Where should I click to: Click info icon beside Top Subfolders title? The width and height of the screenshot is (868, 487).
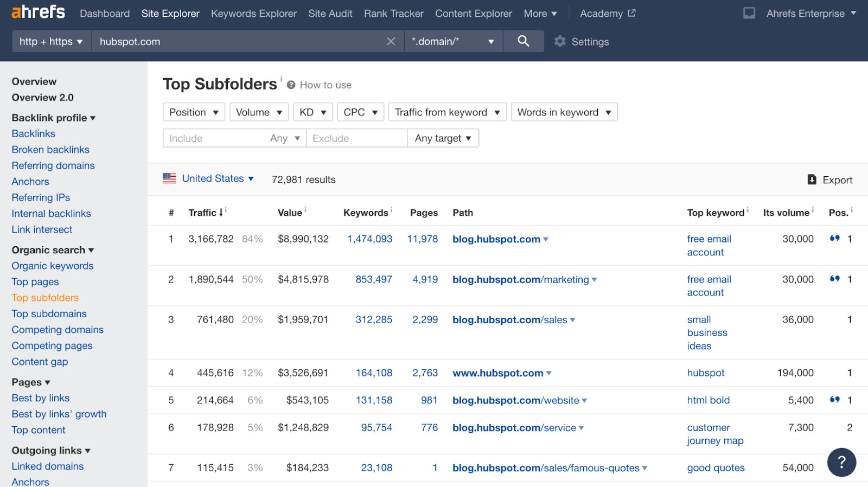pos(281,79)
